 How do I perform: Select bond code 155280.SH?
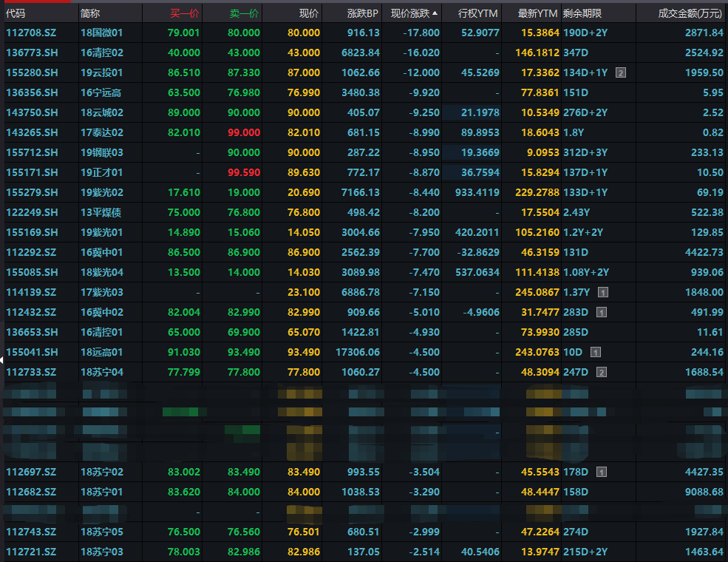pyautogui.click(x=32, y=73)
